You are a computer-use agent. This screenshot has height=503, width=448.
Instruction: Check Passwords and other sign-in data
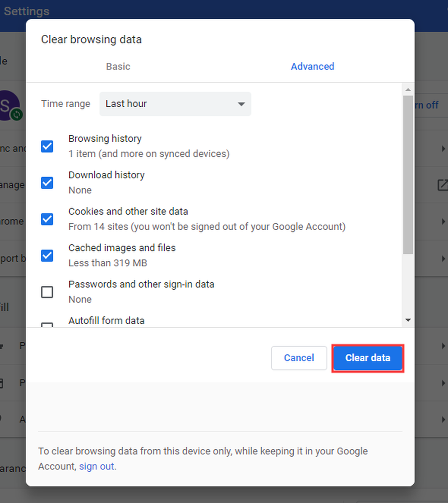(47, 292)
